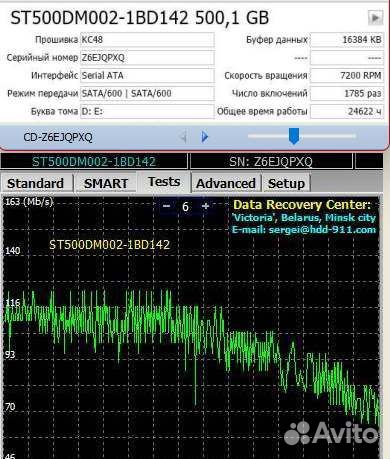Click the disk label CD-Z6EJQPXQ
This screenshot has width=390, height=459.
(58, 137)
